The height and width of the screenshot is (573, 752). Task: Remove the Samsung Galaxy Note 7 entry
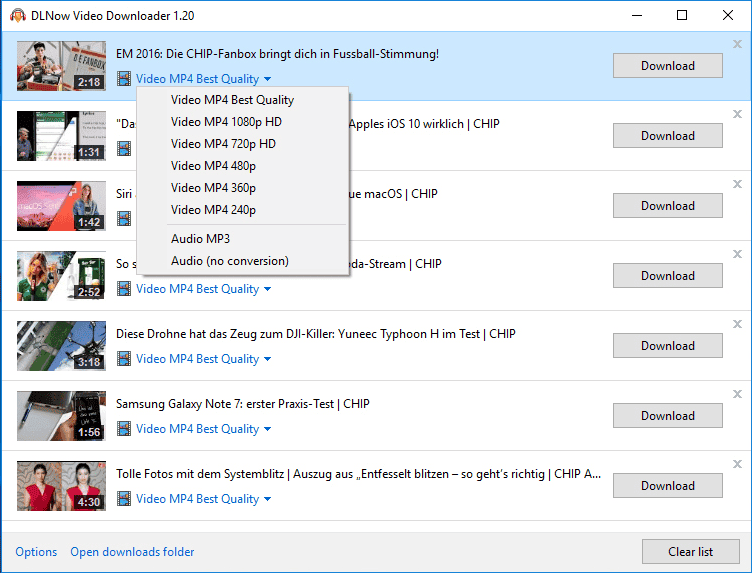(x=737, y=394)
